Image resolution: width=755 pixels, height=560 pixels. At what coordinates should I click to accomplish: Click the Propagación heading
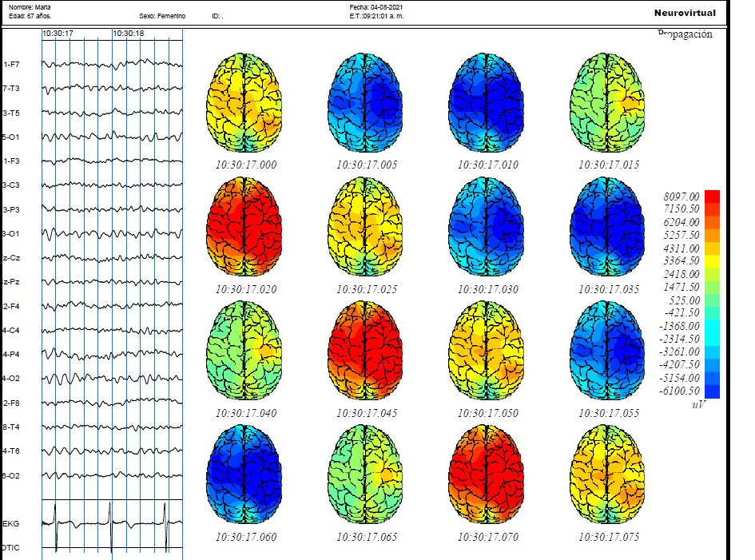[685, 34]
